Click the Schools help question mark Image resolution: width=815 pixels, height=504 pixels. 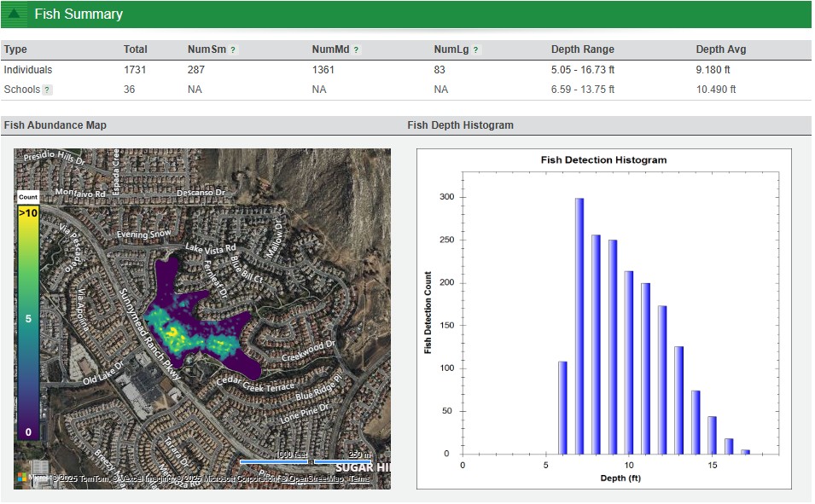pyautogui.click(x=47, y=90)
